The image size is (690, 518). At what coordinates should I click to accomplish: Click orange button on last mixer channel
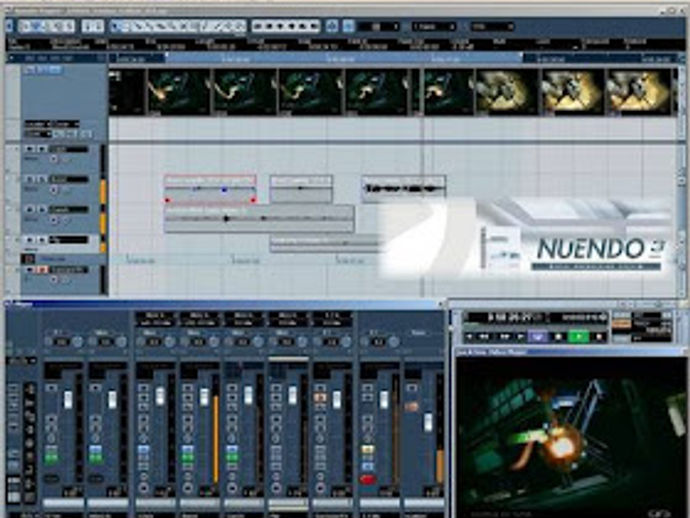tap(411, 407)
